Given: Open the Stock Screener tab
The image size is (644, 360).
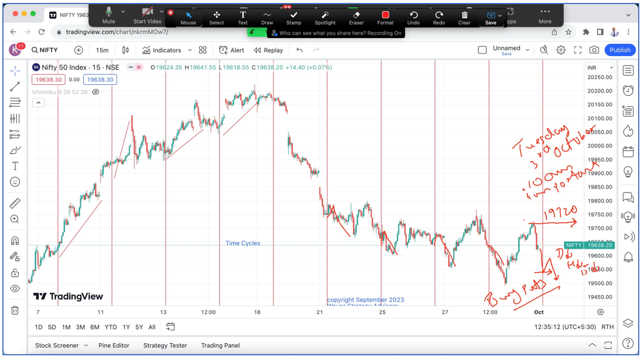Looking at the screenshot, I should coord(57,345).
